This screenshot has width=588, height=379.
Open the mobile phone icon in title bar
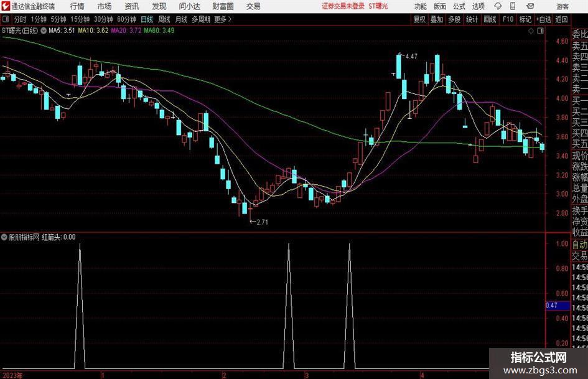513,6
